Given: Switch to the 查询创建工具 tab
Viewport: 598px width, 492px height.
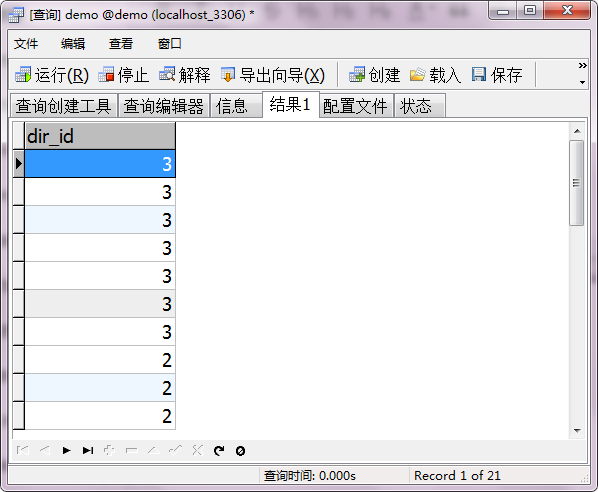Looking at the screenshot, I should 63,106.
